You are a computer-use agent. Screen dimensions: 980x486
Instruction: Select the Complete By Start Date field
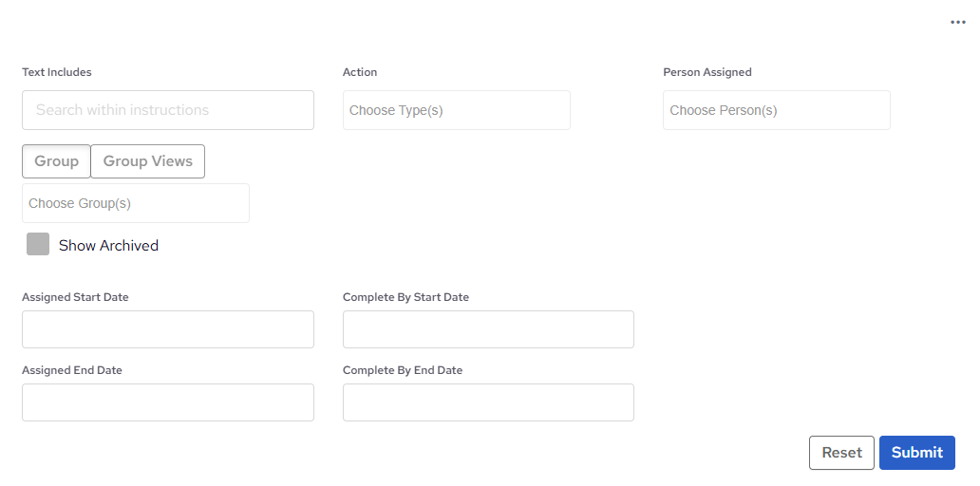coord(488,329)
